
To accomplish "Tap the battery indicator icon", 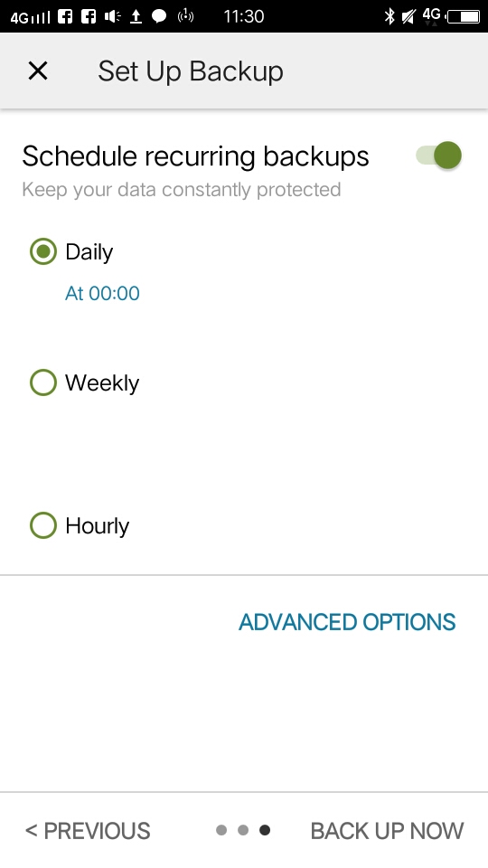I will click(x=464, y=16).
